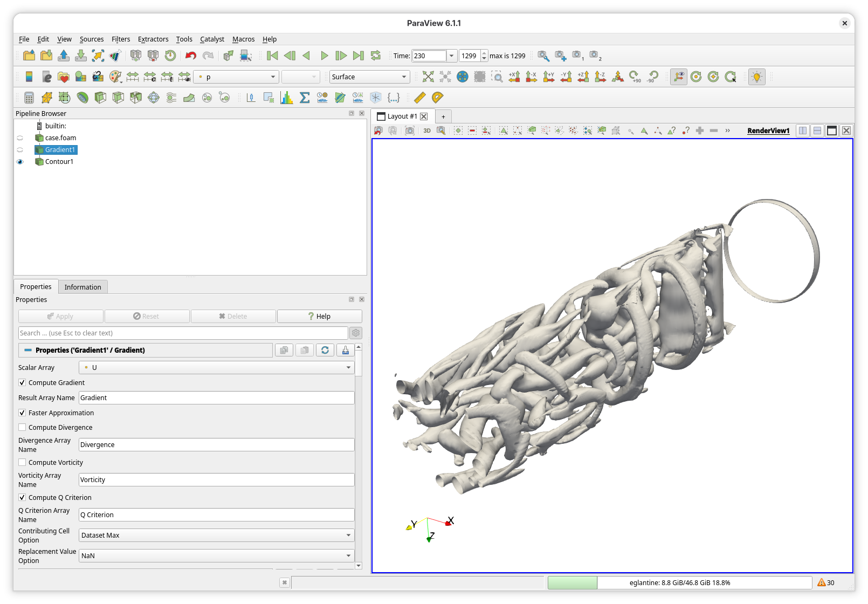868x604 pixels.
Task: Click the ruler measurement icon
Action: click(420, 98)
